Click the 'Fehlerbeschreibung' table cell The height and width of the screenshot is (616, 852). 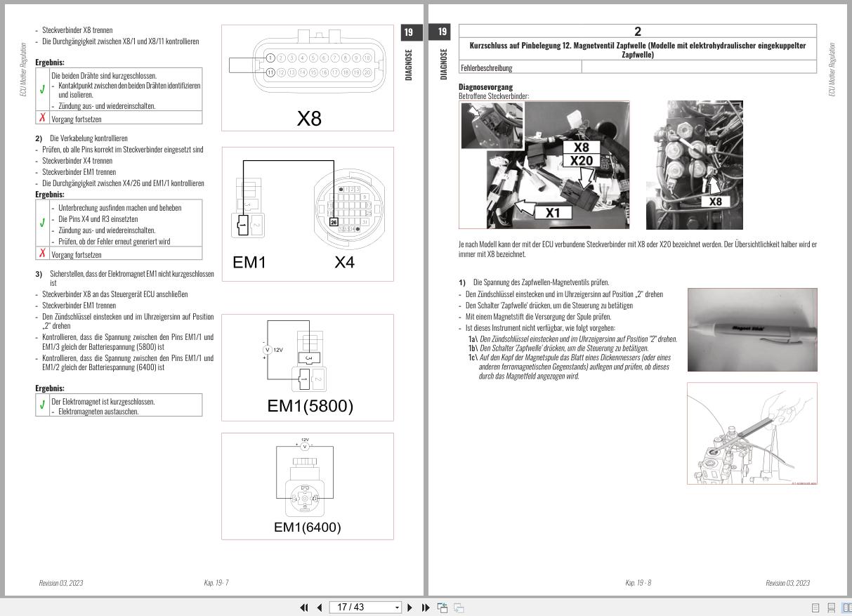[x=520, y=67]
